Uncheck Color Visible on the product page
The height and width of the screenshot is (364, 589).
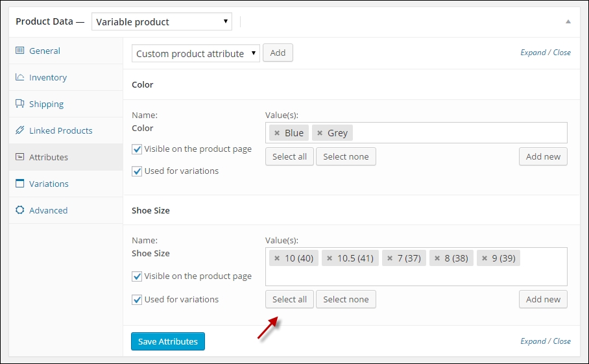[x=137, y=149]
